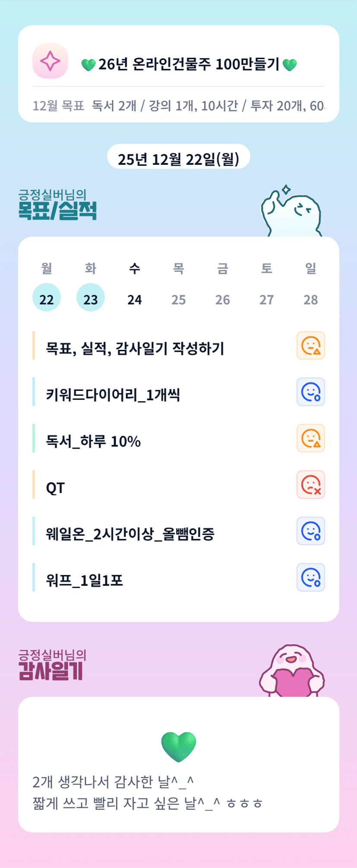Open the QT goal item
The height and width of the screenshot is (868, 357).
55,488
